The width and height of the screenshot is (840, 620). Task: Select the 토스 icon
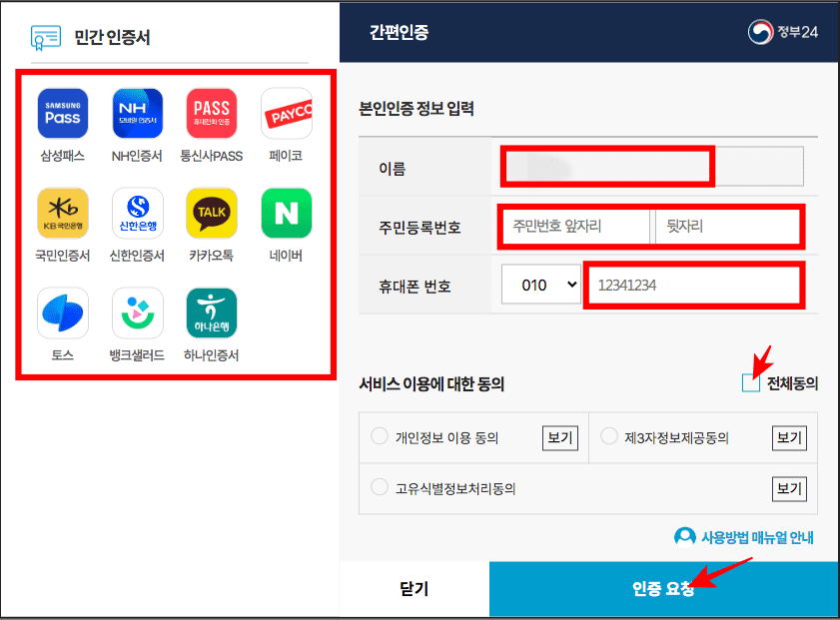pyautogui.click(x=63, y=312)
